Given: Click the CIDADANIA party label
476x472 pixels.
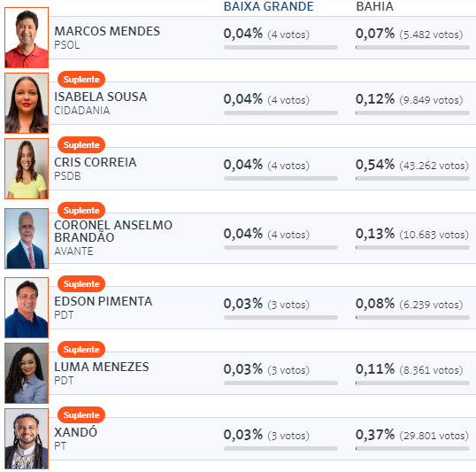Looking at the screenshot, I should tap(82, 111).
